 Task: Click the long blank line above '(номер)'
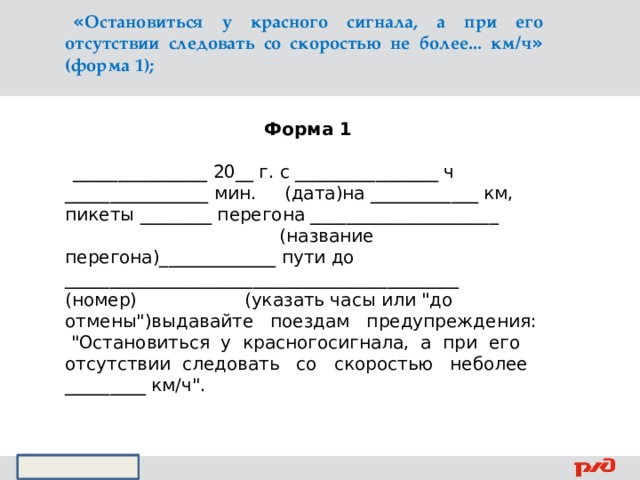click(262, 287)
